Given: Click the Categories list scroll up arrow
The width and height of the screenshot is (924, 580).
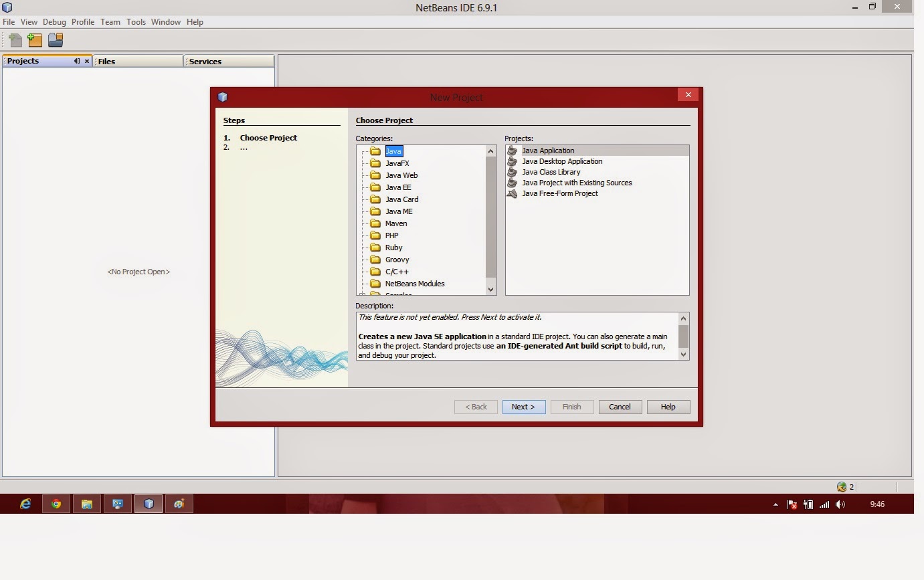Looking at the screenshot, I should (x=491, y=151).
